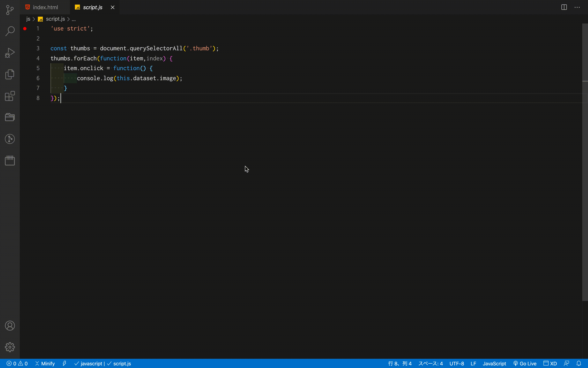Open the Accounts icon in the sidebar

pyautogui.click(x=10, y=326)
